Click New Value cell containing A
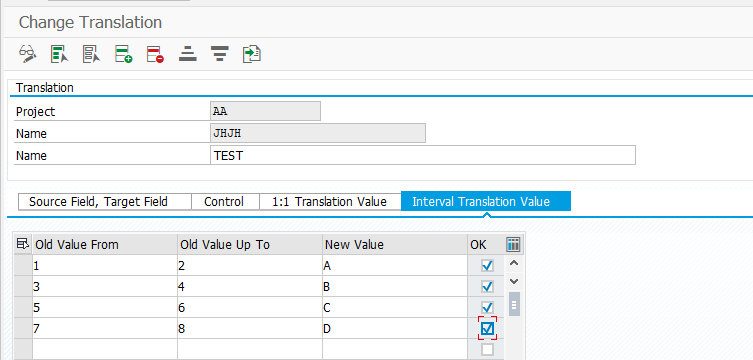This screenshot has width=753, height=360. coord(395,265)
